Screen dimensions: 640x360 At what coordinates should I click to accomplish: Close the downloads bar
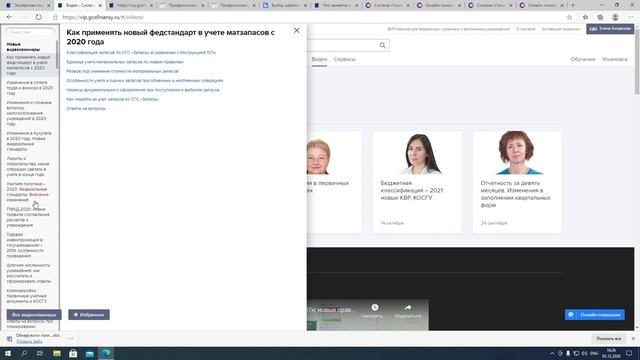point(633,339)
